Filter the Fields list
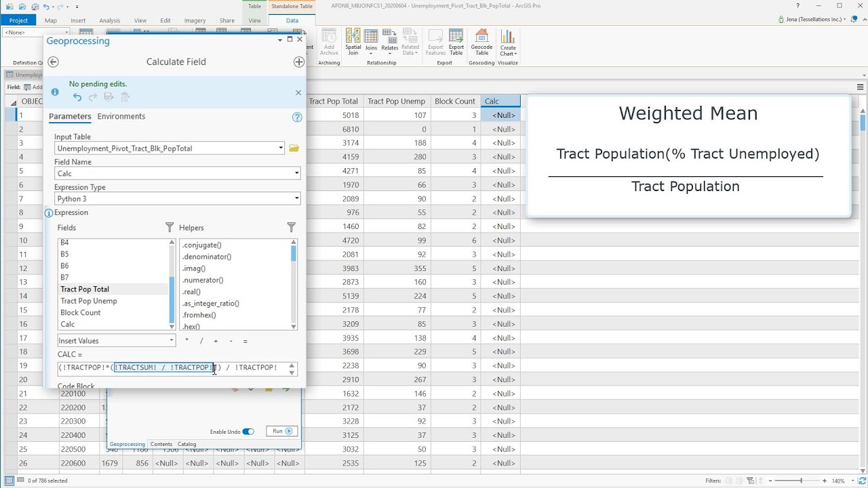The width and height of the screenshot is (868, 488). pos(170,227)
